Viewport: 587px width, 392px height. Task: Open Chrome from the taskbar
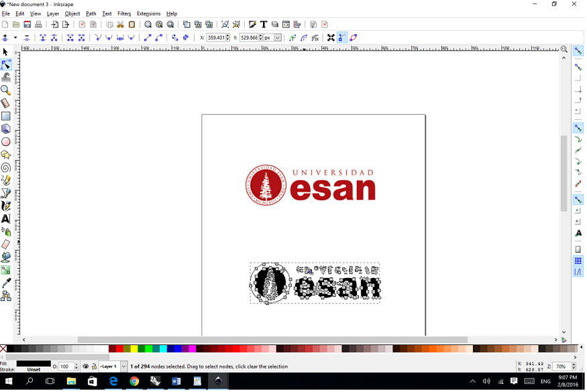point(134,382)
